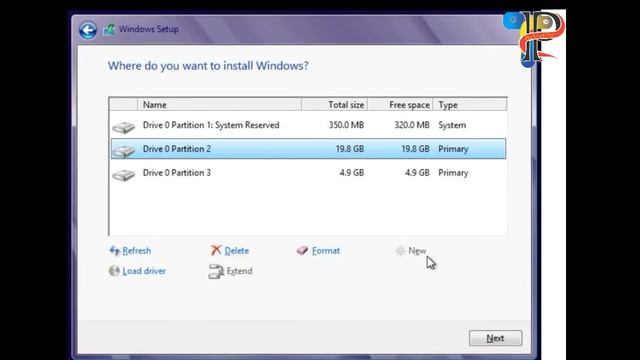Refresh the partition list
Viewport: 640px width, 360px height.
136,251
